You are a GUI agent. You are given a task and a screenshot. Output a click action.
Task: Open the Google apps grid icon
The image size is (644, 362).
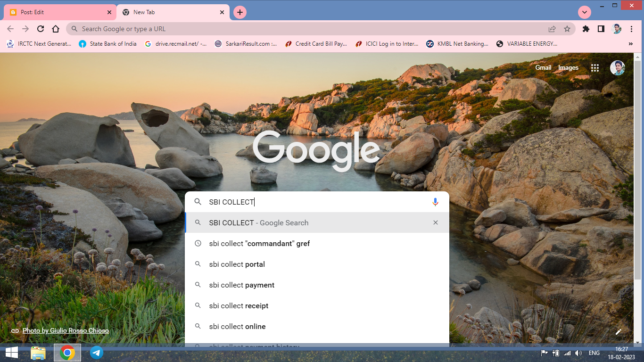point(595,68)
